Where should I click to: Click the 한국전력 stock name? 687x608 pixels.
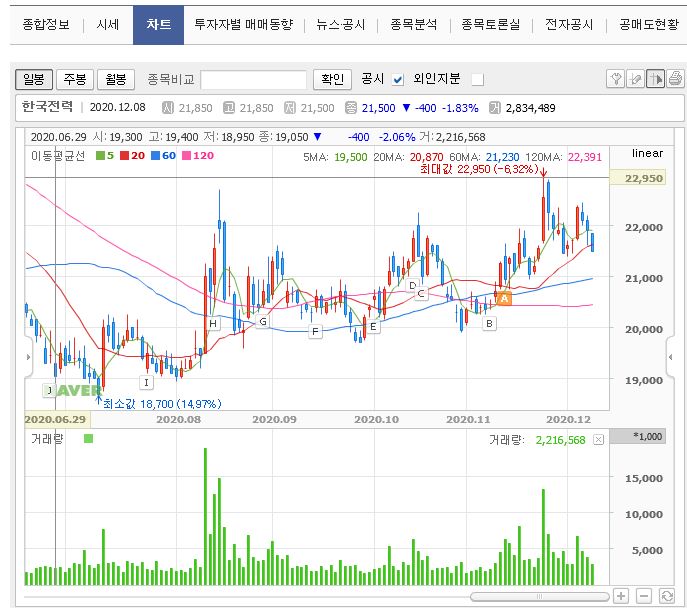(x=47, y=106)
